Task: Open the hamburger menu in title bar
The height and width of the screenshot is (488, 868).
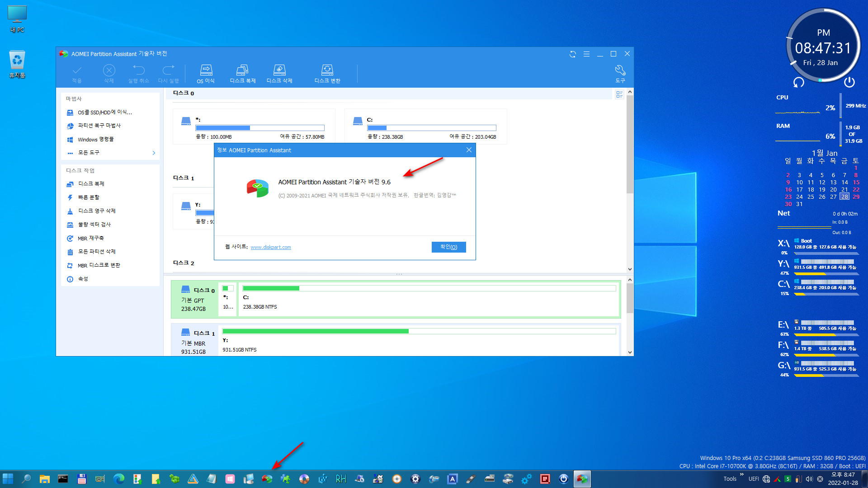Action: click(586, 54)
